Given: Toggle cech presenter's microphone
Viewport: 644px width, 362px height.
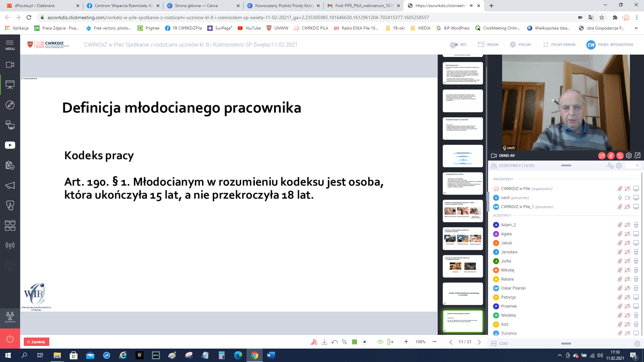Looking at the screenshot, I should tap(620, 198).
